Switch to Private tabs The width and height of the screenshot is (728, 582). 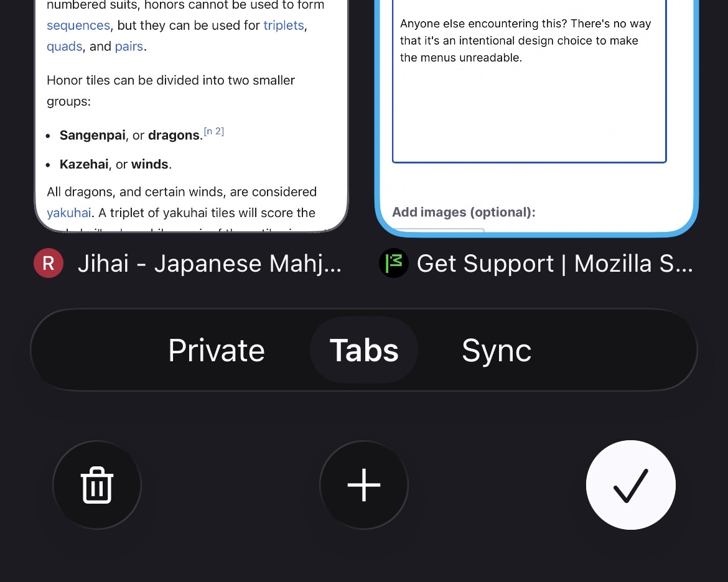pyautogui.click(x=217, y=350)
